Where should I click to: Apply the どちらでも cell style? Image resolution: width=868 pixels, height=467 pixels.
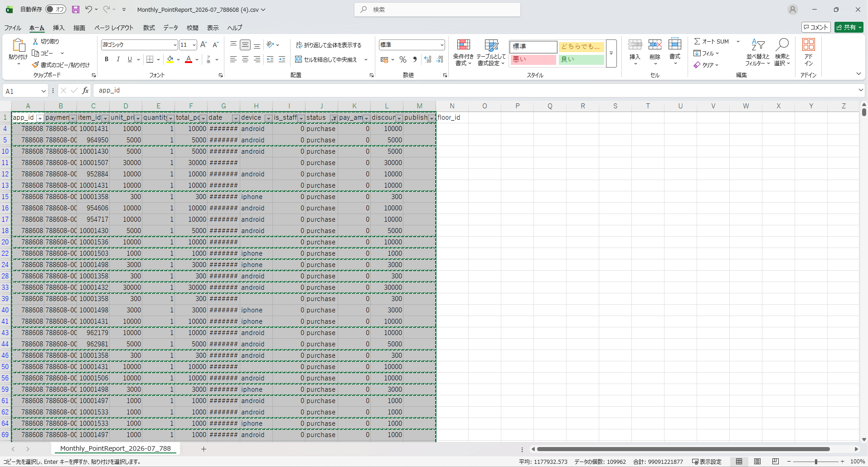coord(581,46)
